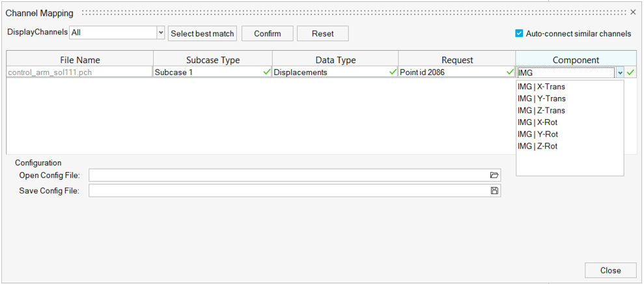Select IMG | X-Rot from dropdown list
The image size is (644, 284).
[x=537, y=122]
